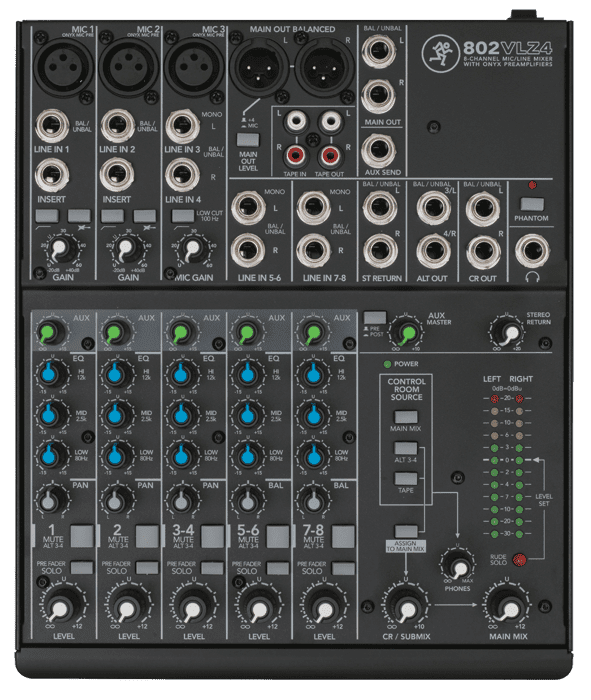Click channel 7-8 BAL knob

(312, 501)
